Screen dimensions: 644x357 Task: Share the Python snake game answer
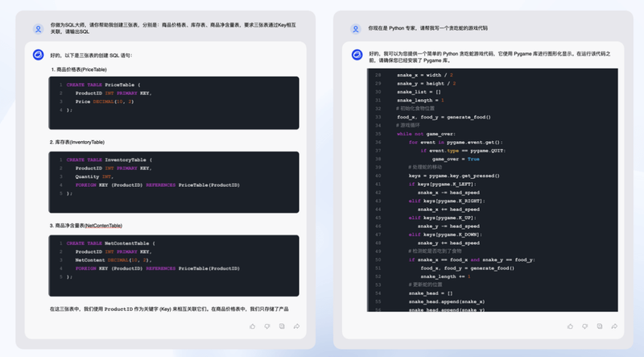(614, 326)
